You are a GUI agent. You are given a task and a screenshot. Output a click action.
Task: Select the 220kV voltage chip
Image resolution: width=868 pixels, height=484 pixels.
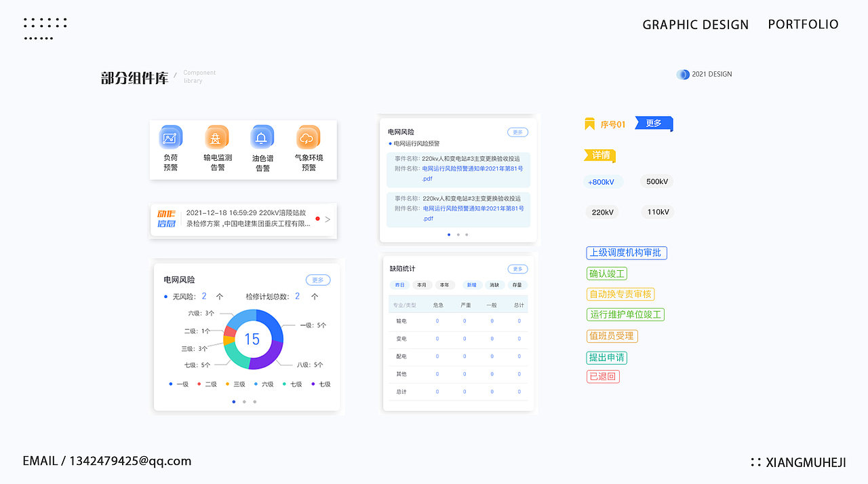click(x=602, y=212)
